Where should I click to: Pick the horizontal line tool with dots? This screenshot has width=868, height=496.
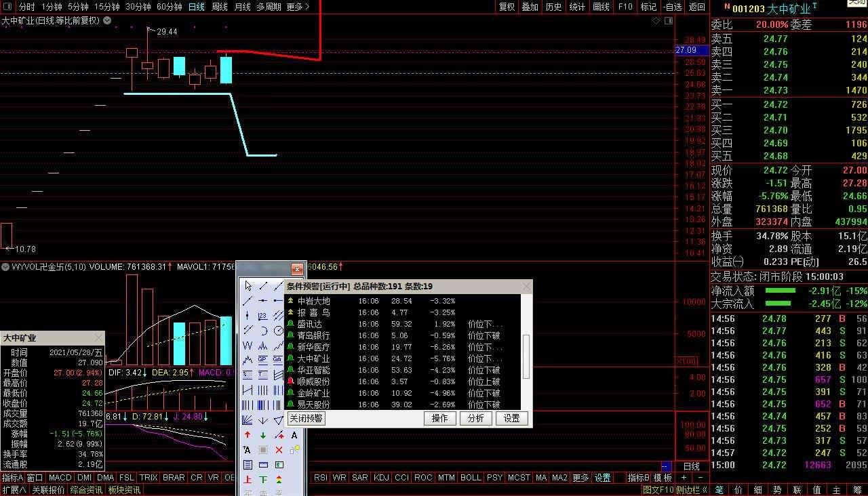(x=263, y=300)
